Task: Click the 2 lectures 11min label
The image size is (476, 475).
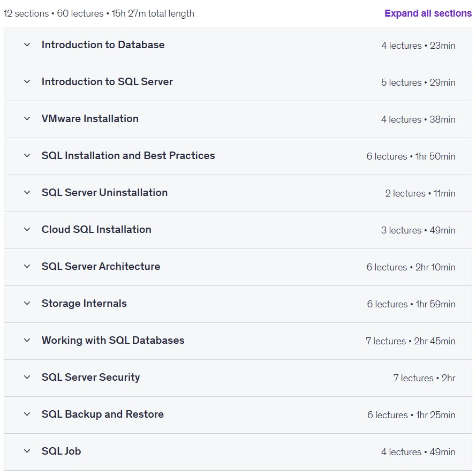Action: (420, 193)
